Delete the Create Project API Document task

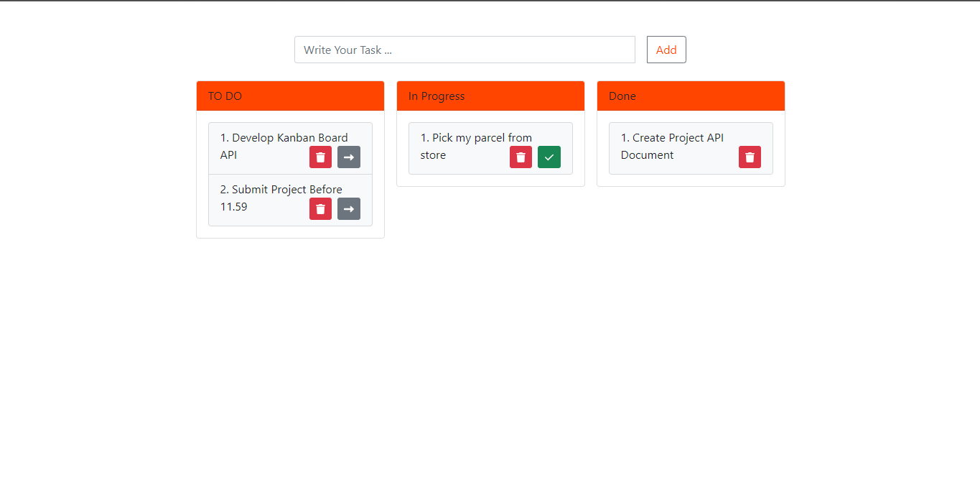(750, 157)
